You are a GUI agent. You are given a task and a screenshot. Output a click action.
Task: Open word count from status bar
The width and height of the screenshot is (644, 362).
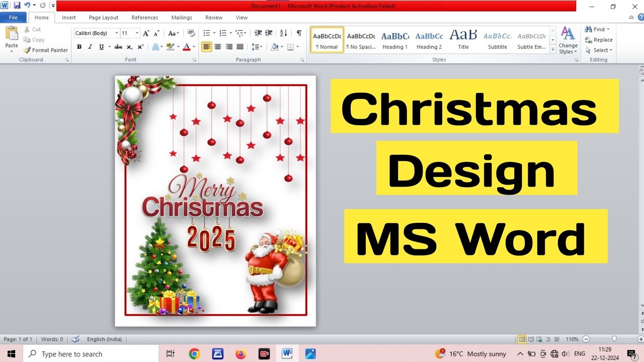pos(52,339)
